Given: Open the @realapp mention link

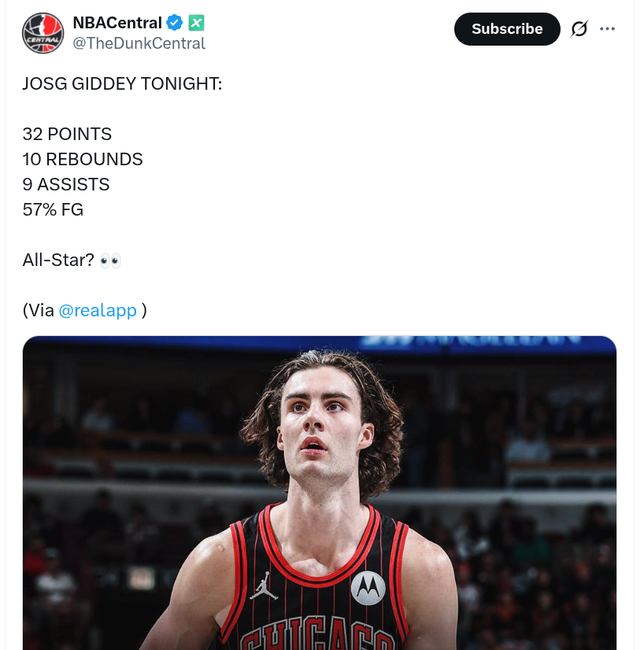Looking at the screenshot, I should point(98,310).
